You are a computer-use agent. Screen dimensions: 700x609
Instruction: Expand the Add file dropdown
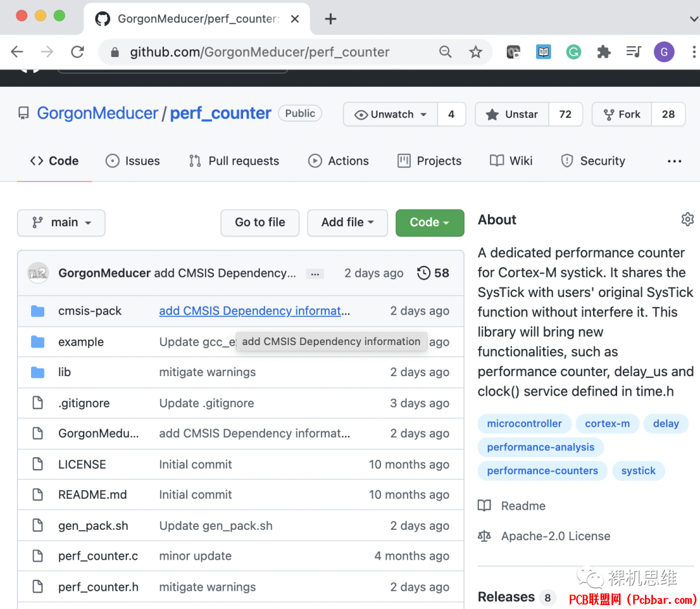coord(347,222)
